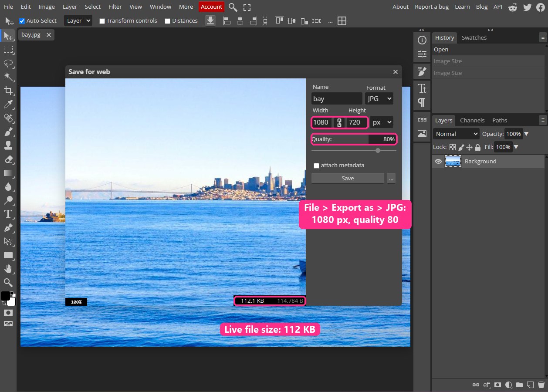Click the ellipsis button beside Save
Viewport: 548px width, 392px height.
[x=391, y=178]
